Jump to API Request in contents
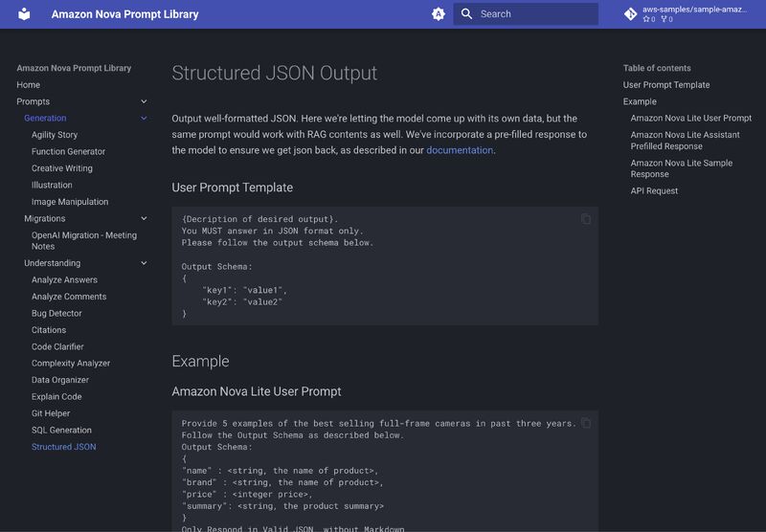The width and height of the screenshot is (766, 532). 654,190
